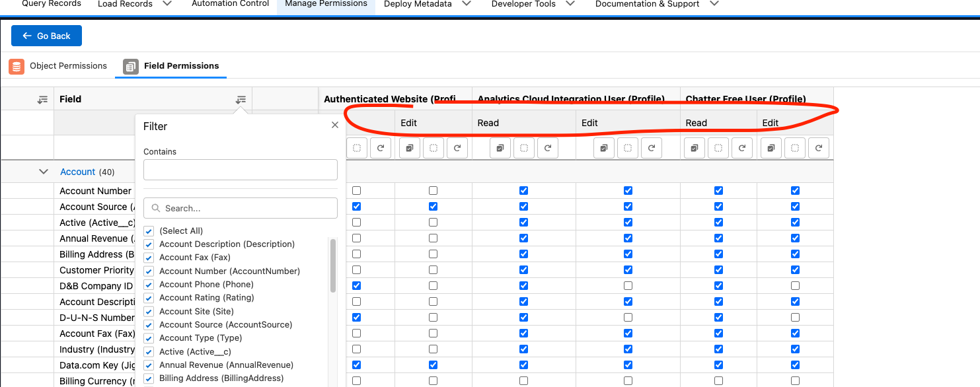The height and width of the screenshot is (387, 980).
Task: Click the select-all icon for Chatter Free Read column
Action: (694, 147)
